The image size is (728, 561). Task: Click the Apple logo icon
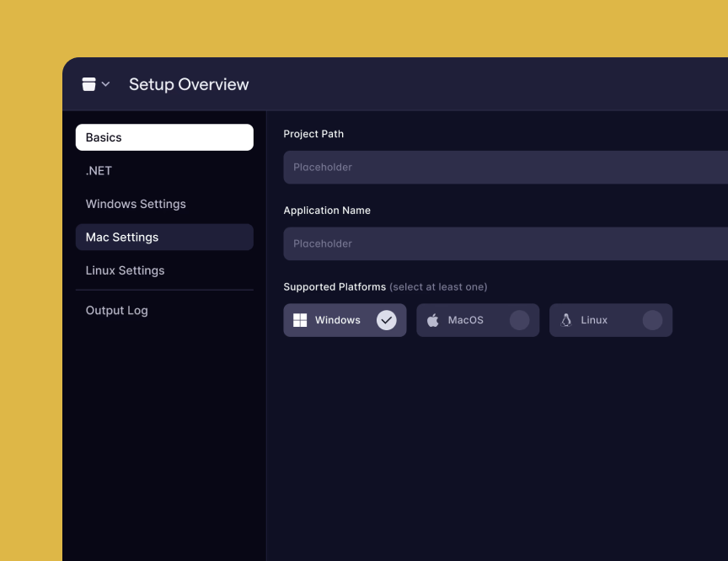click(433, 320)
